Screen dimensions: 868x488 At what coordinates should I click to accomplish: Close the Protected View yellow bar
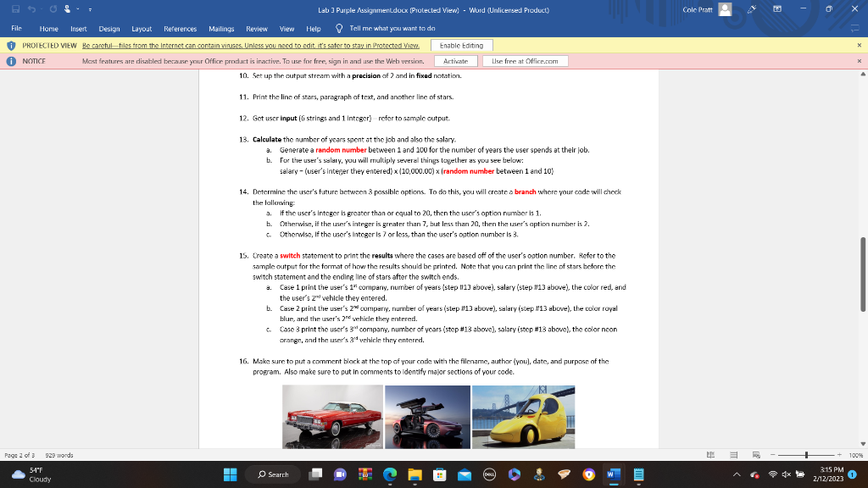860,46
